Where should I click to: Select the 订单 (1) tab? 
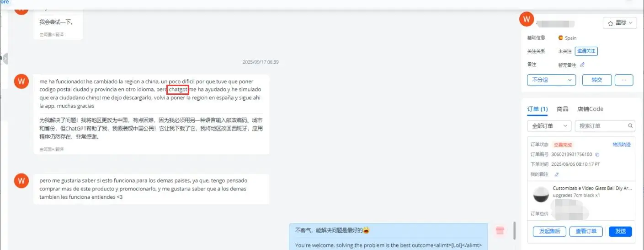coord(538,109)
